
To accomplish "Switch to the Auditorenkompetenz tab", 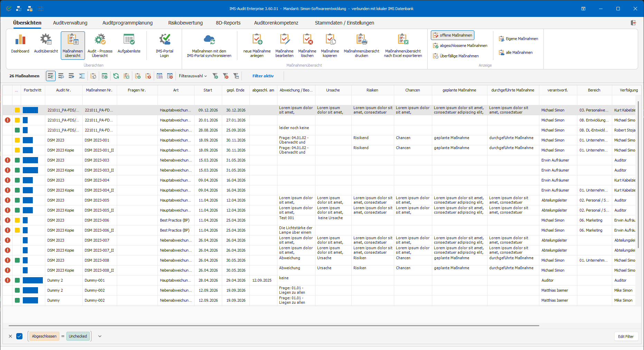I will (276, 23).
